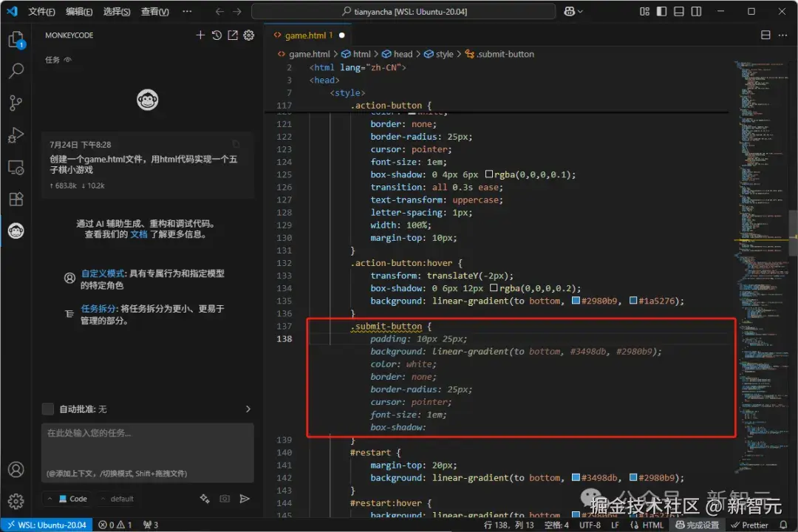Open the 文件(F) menu
Image resolution: width=798 pixels, height=532 pixels.
click(x=41, y=11)
